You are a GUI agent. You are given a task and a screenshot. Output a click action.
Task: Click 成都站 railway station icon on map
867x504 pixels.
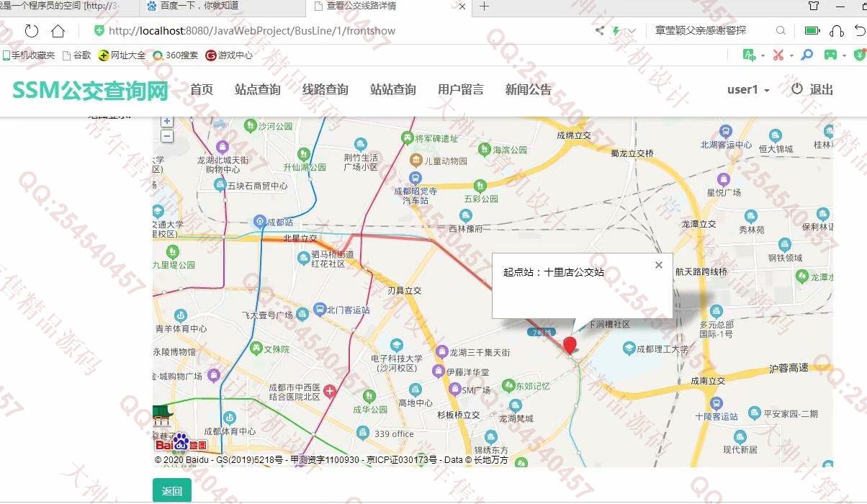click(x=260, y=222)
